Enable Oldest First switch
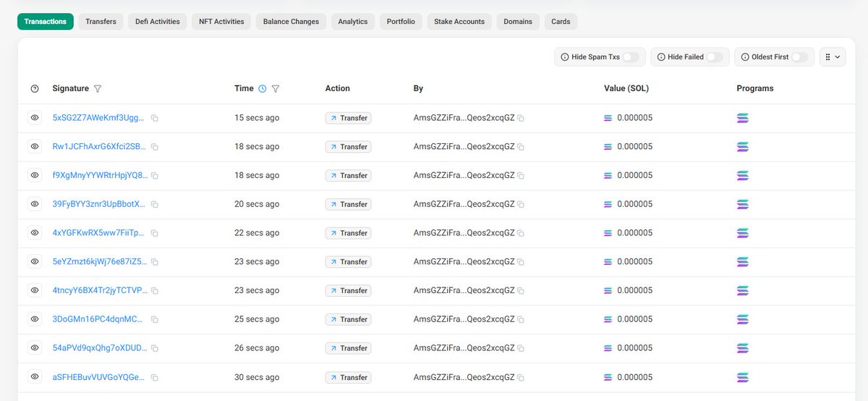The width and height of the screenshot is (868, 401). 800,57
